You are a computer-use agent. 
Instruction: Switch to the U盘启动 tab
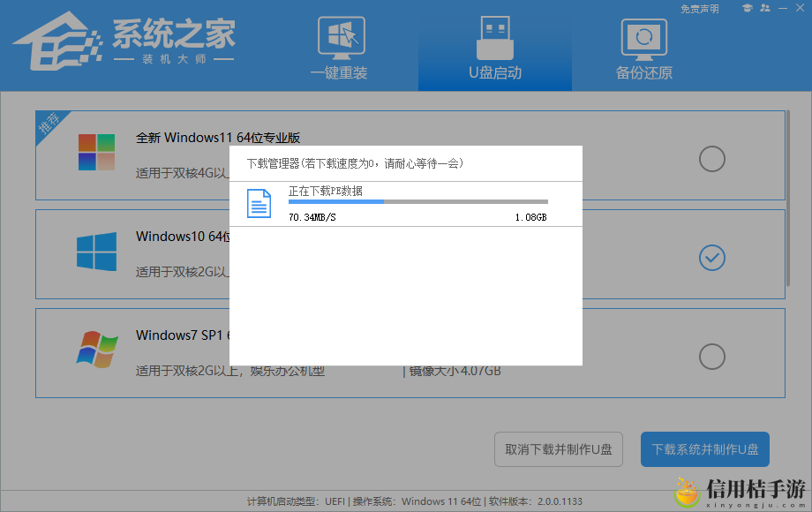coord(495,47)
